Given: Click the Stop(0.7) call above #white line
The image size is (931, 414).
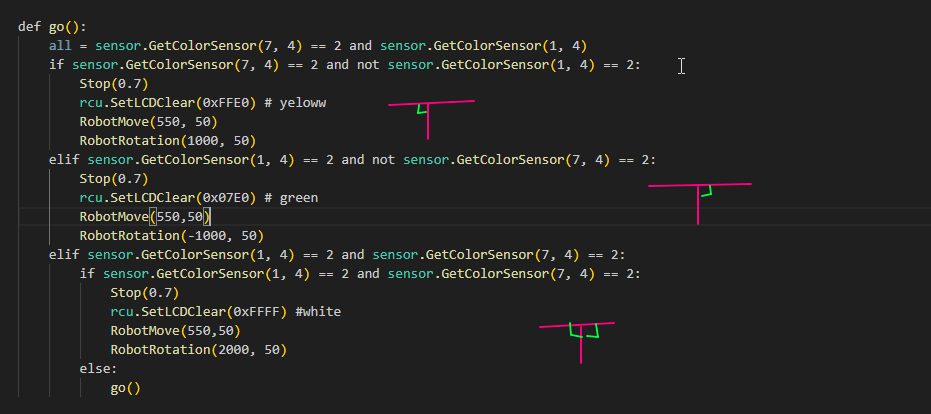Looking at the screenshot, I should [144, 293].
